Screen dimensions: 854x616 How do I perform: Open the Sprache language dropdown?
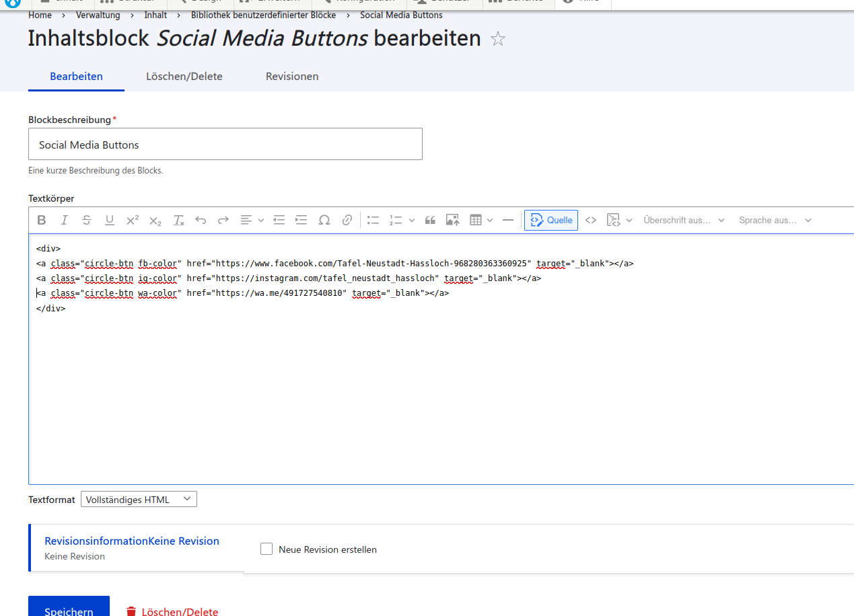coord(775,220)
